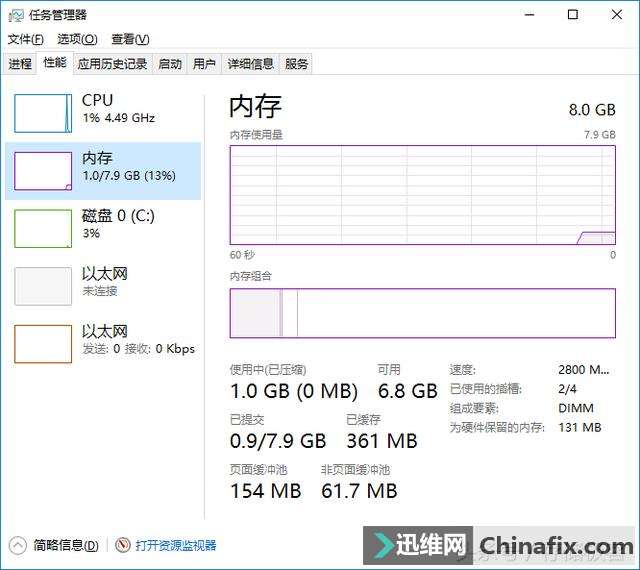Screen dimensions: 640x570
Task: Switch to the 用户 tab
Action: (204, 64)
